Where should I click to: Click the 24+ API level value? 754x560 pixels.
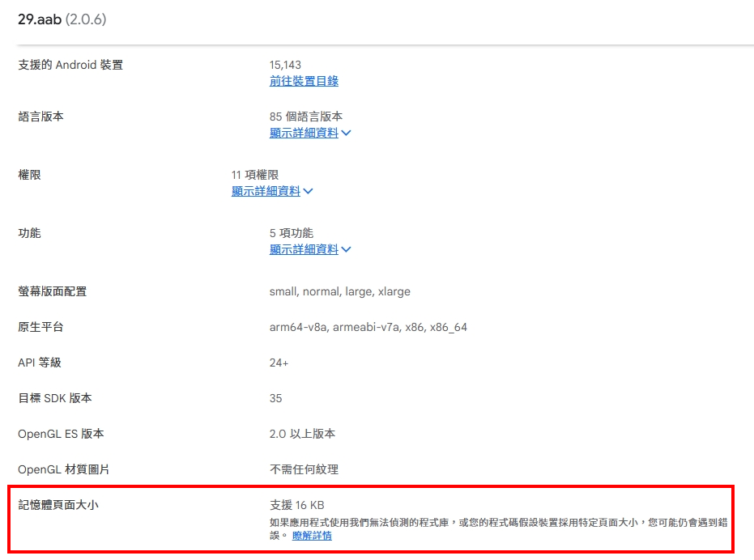(x=279, y=363)
